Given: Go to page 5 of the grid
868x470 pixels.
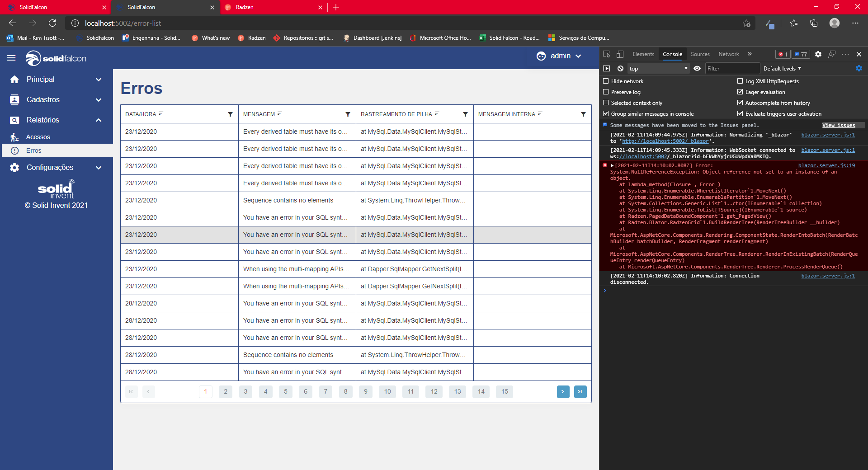Looking at the screenshot, I should 286,392.
